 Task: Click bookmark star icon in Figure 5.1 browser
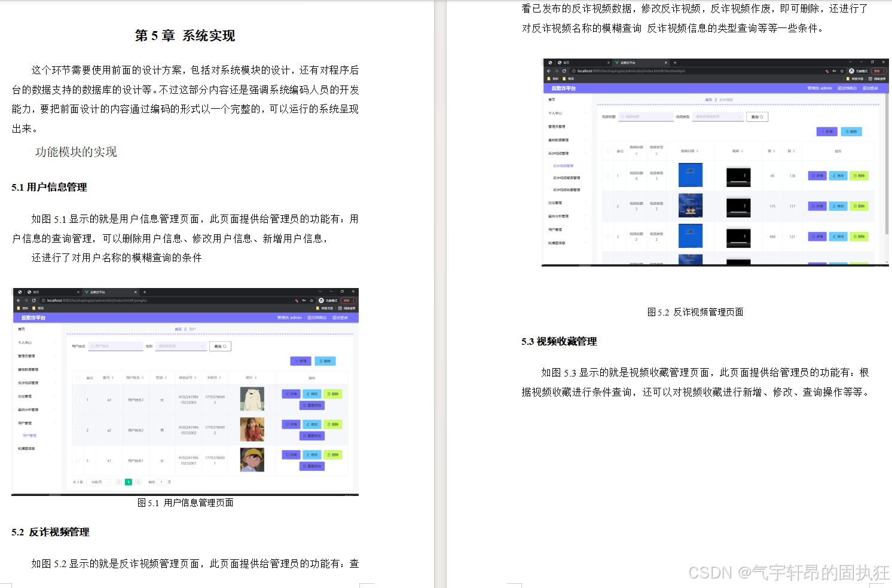pyautogui.click(x=313, y=301)
